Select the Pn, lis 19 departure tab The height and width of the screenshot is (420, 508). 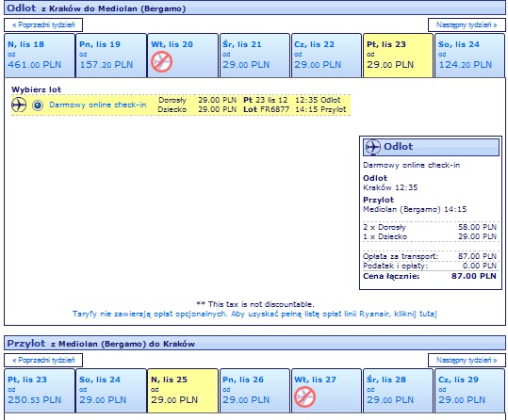point(111,56)
